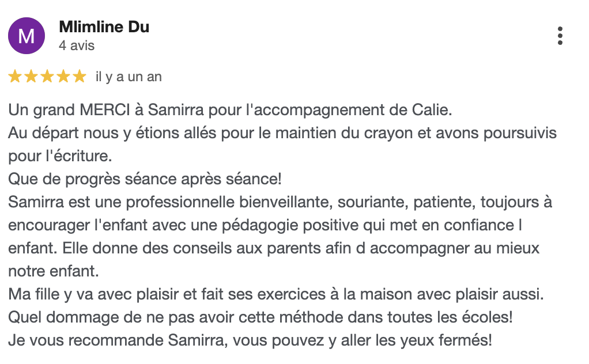This screenshot has height=364, width=589.
Task: Open the three-dot review options menu
Action: (560, 36)
